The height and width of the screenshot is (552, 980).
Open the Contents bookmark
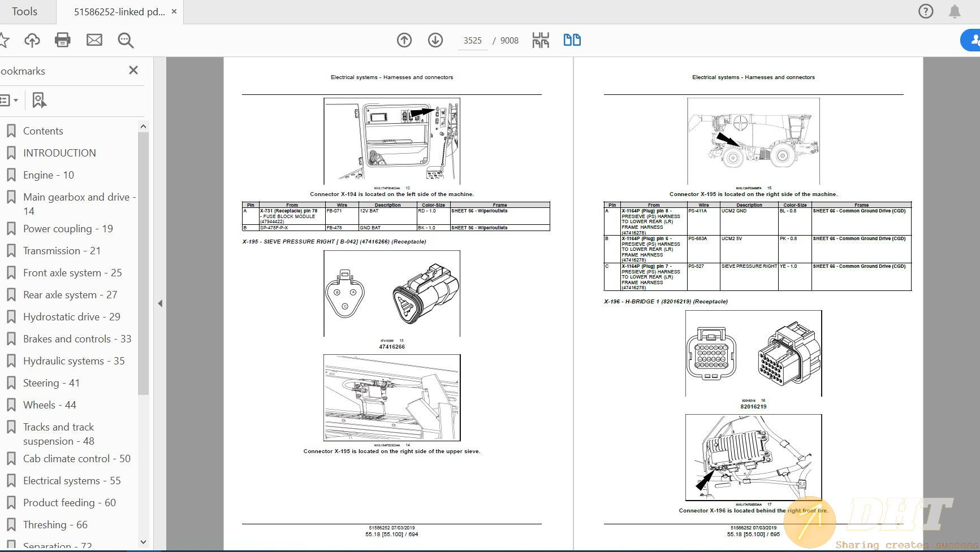coord(43,131)
